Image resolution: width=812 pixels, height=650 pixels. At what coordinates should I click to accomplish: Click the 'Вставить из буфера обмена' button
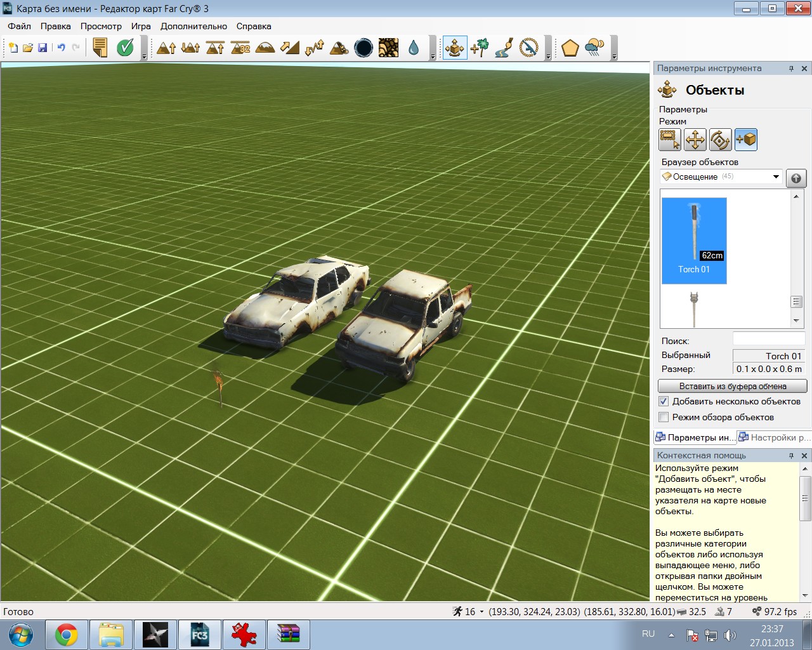click(733, 386)
